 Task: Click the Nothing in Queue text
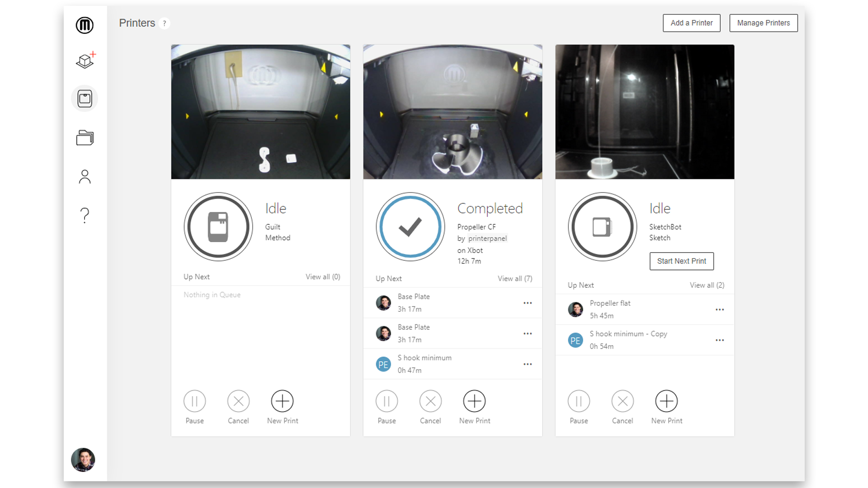click(212, 295)
